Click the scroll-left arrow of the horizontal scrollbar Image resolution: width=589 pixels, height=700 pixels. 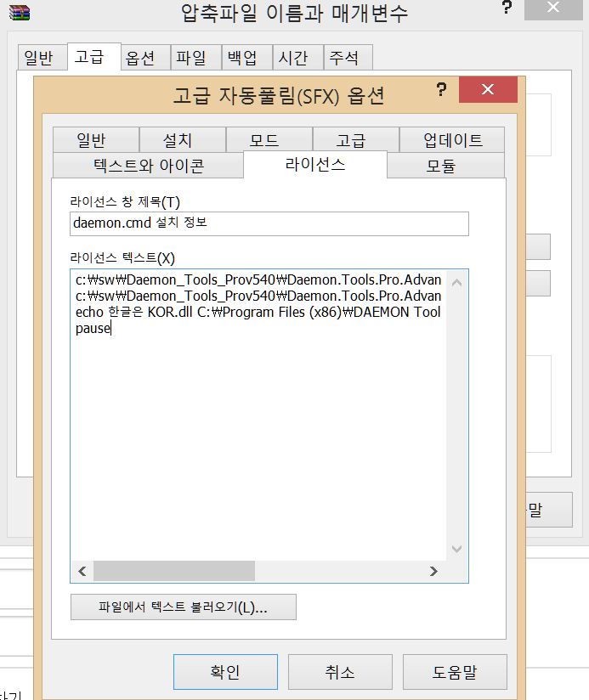point(82,571)
